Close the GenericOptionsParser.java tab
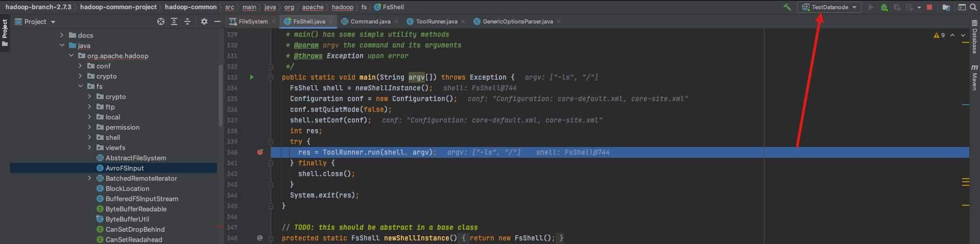980x244 pixels. [559, 21]
